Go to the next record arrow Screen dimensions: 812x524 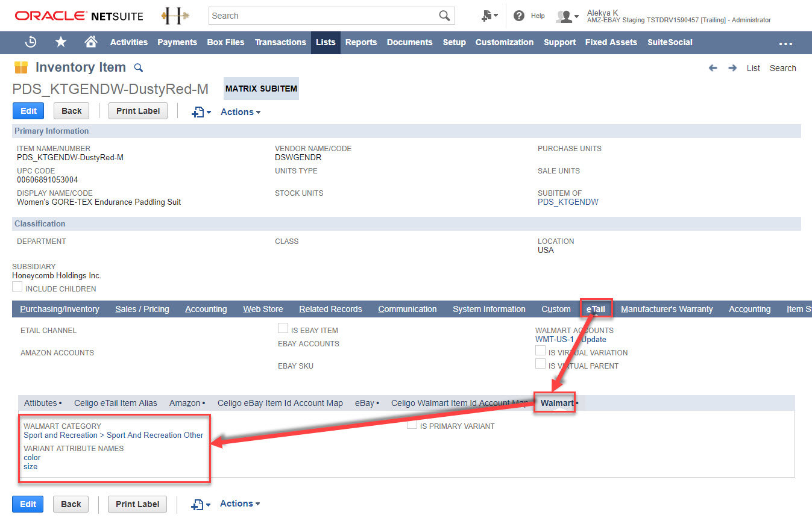pos(732,68)
